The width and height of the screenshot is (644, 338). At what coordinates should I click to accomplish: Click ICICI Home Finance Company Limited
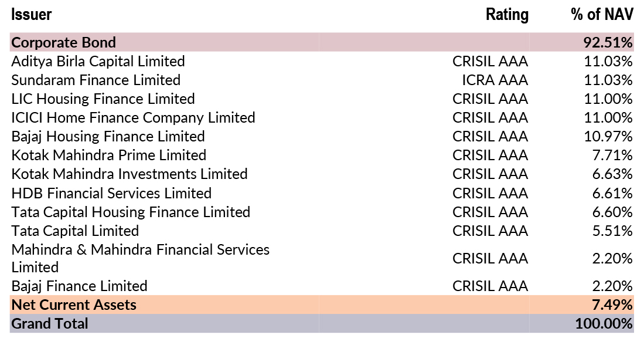[x=133, y=117]
